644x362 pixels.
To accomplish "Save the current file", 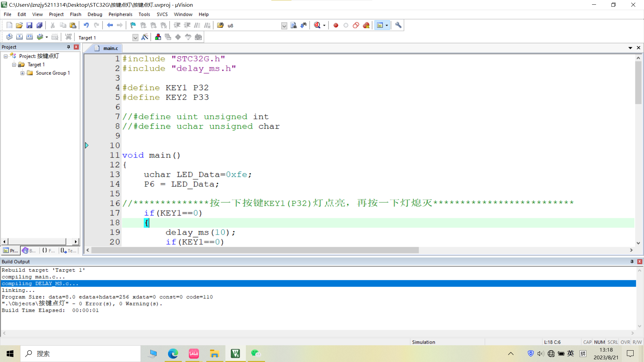I will pos(30,25).
